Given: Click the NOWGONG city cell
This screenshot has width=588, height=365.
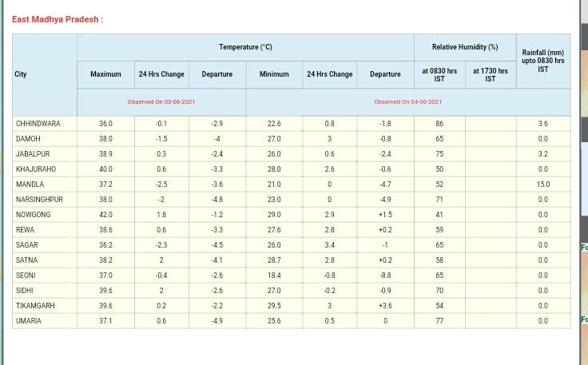Looking at the screenshot, I should pyautogui.click(x=33, y=215).
